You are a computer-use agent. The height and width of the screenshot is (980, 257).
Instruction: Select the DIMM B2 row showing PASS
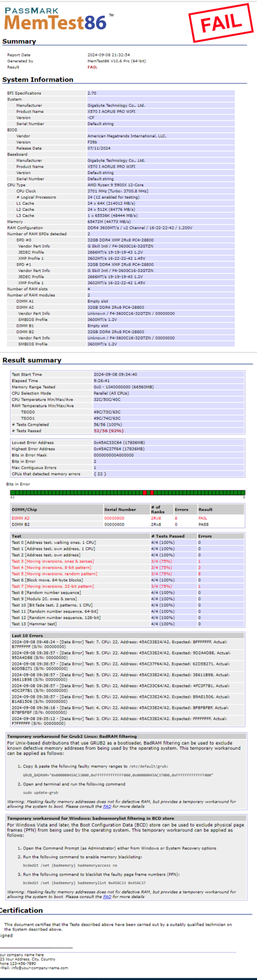click(x=128, y=524)
